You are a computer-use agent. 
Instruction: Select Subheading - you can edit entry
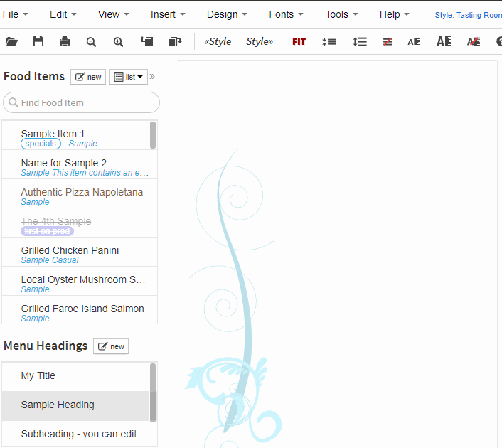pyautogui.click(x=80, y=434)
